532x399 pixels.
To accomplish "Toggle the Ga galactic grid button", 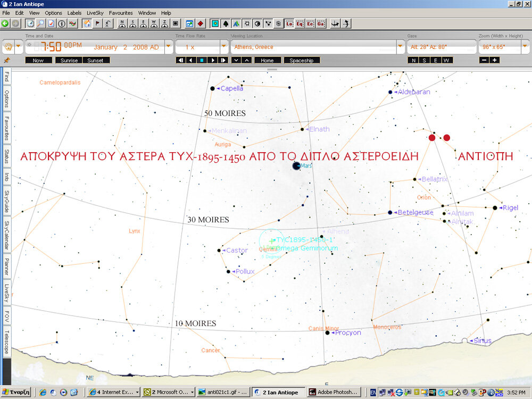I will [x=321, y=23].
